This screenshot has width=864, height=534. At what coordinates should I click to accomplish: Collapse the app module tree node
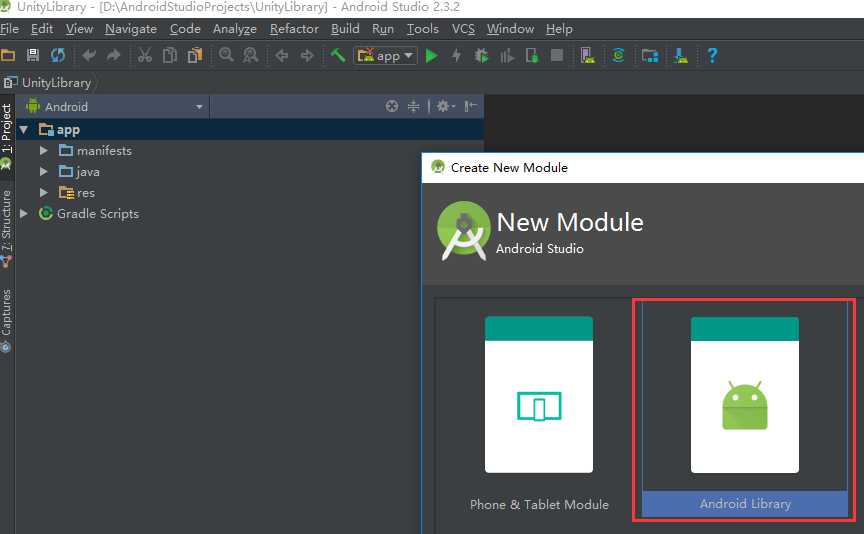click(24, 130)
